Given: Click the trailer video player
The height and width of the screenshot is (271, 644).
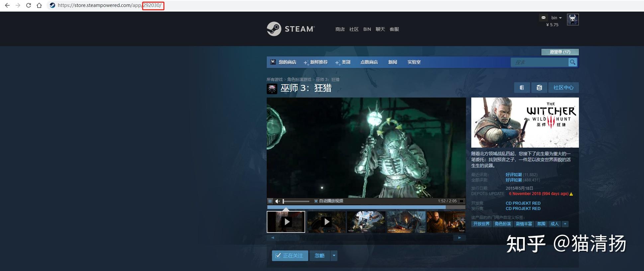Looking at the screenshot, I should [366, 148].
